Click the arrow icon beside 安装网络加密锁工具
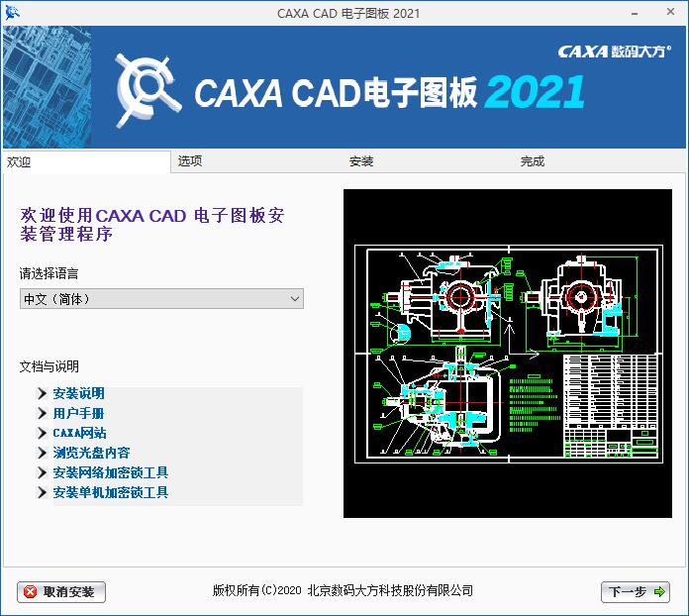 coord(42,472)
